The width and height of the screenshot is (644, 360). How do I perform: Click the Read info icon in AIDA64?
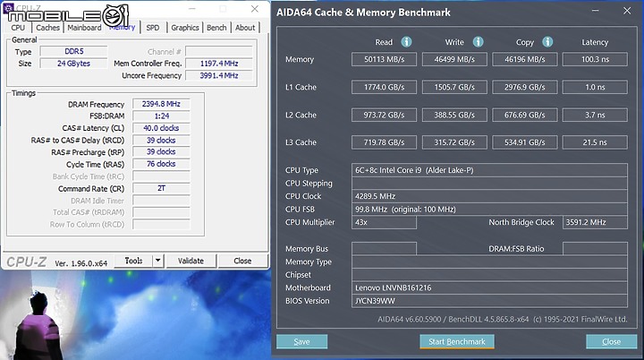pos(406,42)
